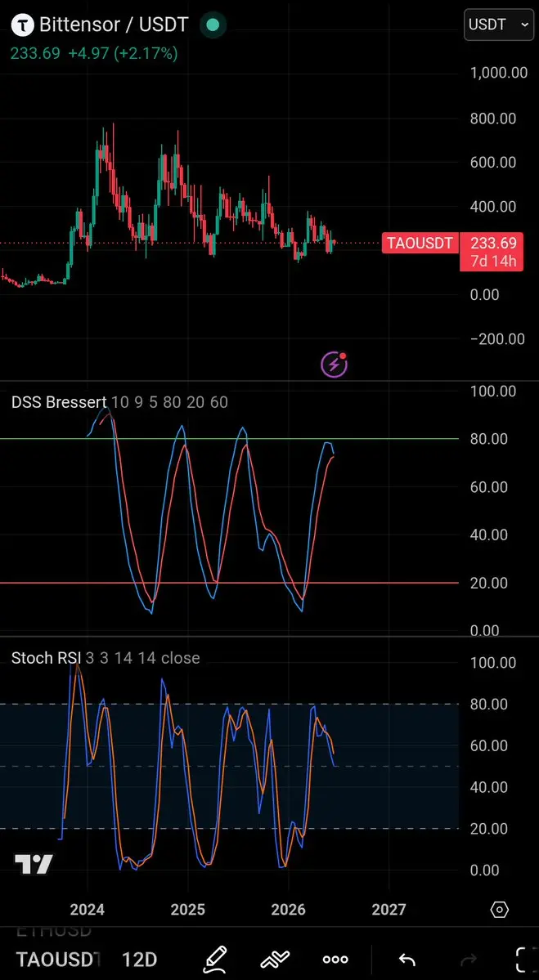Open the indicators icon

tap(275, 958)
